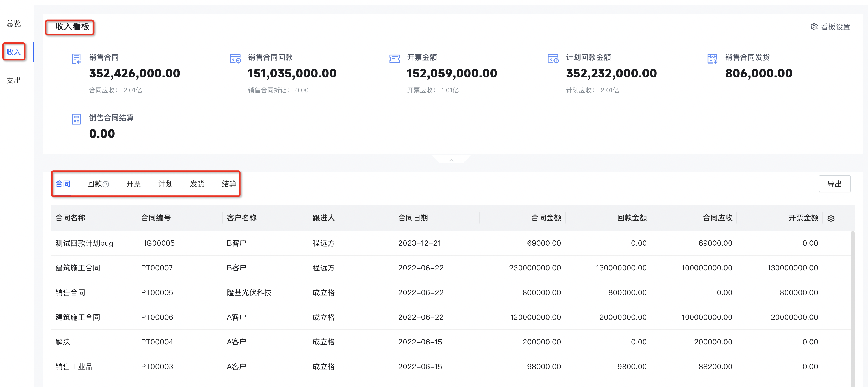Select the 结算 tab

229,184
